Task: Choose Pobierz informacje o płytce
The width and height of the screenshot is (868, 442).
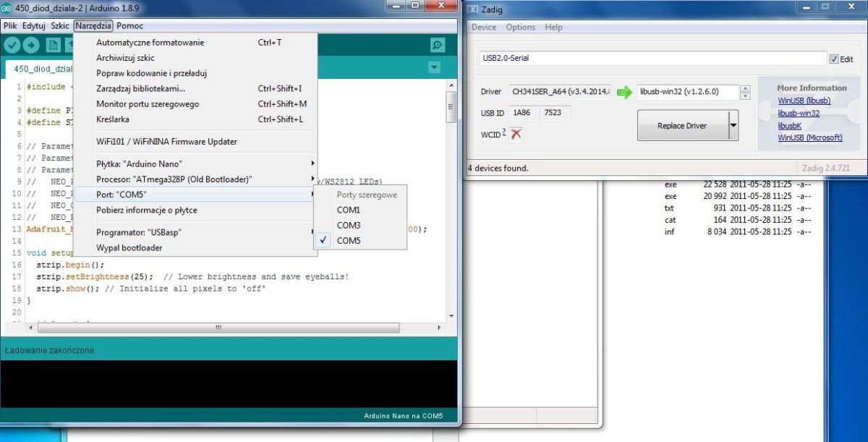Action: coord(196,210)
